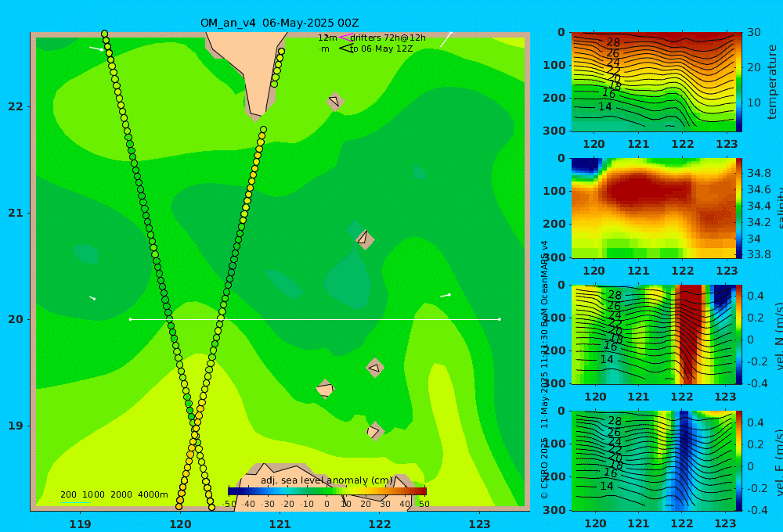Select the island near 18.9N 122E
The height and width of the screenshot is (532, 783).
coord(374,431)
